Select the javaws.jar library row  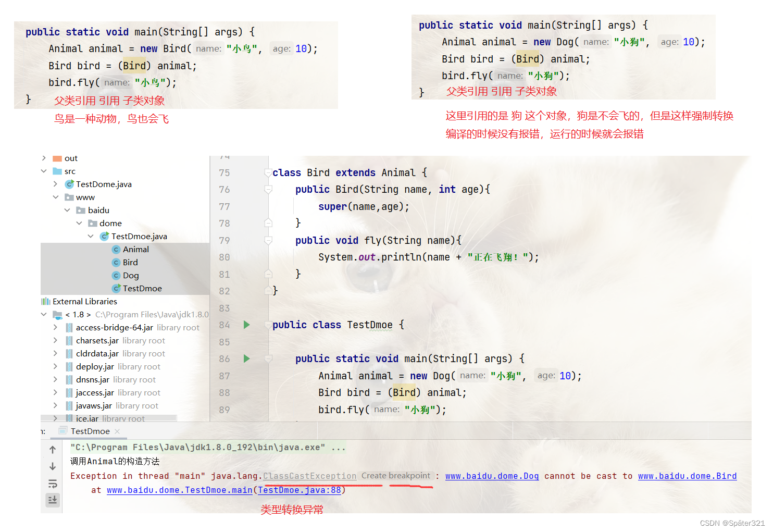click(125, 406)
